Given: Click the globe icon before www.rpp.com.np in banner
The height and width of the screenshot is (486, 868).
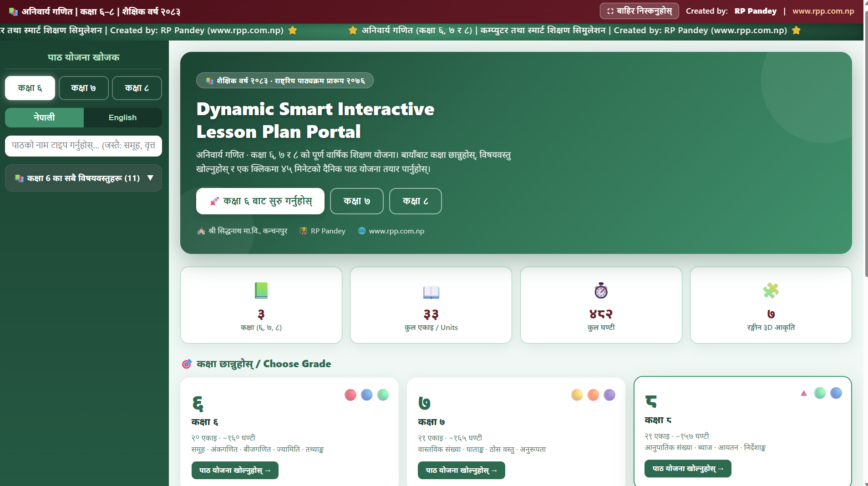Looking at the screenshot, I should point(362,231).
